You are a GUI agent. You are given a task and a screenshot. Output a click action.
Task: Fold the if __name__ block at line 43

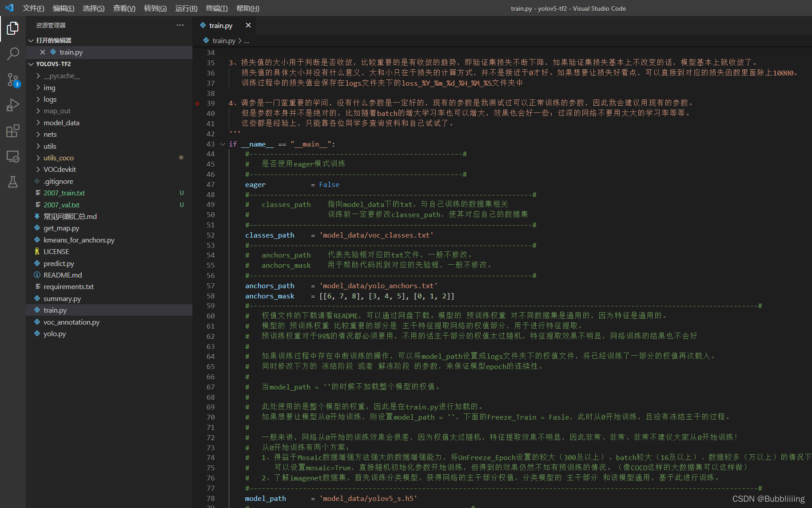point(223,144)
